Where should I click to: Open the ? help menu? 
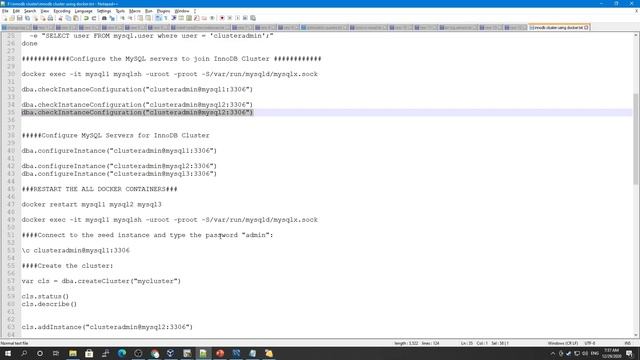click(x=195, y=11)
